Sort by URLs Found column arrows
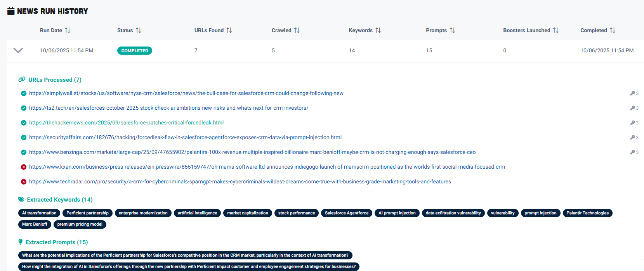644x271 pixels. point(229,30)
